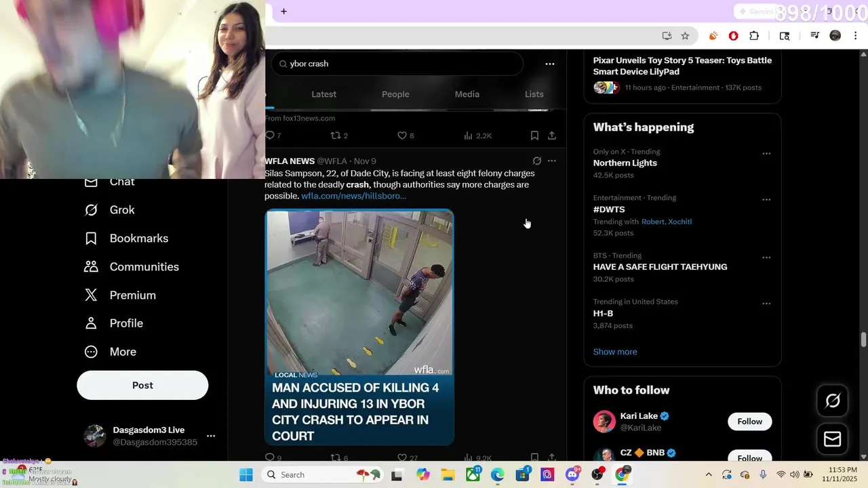Open options for #DWTS trend
This screenshot has width=868, height=488.
[x=766, y=200]
